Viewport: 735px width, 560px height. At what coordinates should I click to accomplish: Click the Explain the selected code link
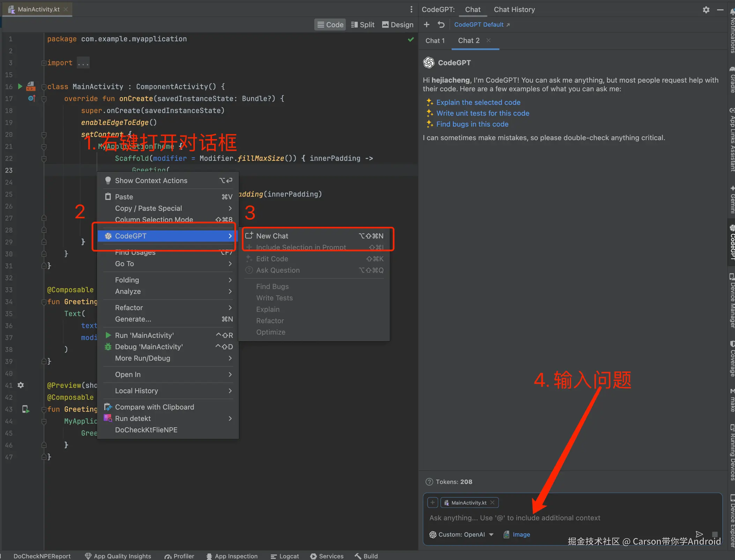tap(478, 102)
